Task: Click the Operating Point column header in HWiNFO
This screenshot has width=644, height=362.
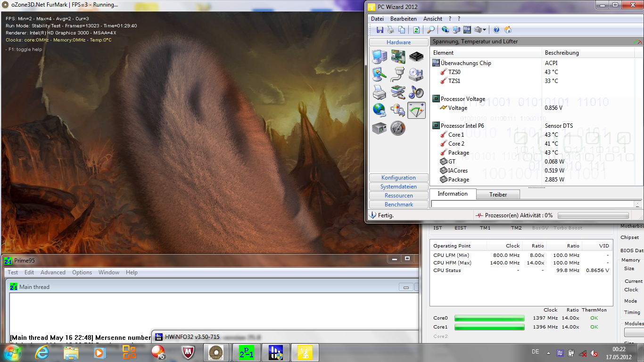Action: tap(458, 246)
